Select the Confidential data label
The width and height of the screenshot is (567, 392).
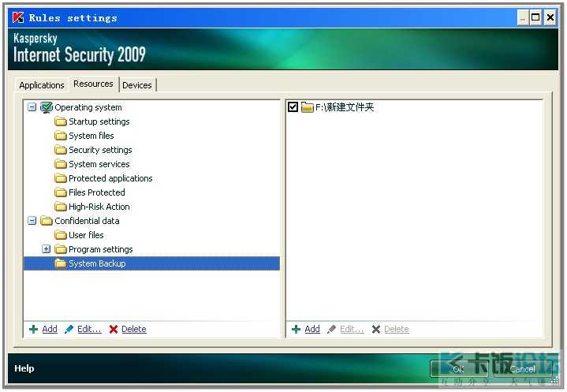point(87,221)
